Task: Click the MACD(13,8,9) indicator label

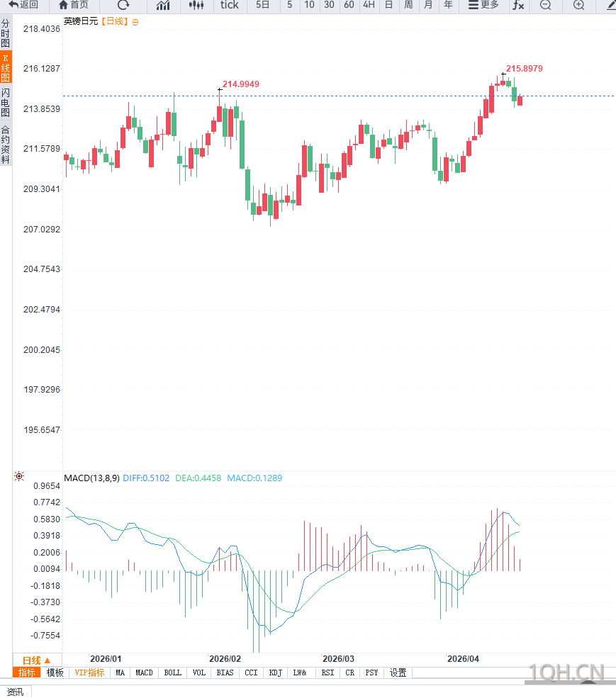Action: coord(91,478)
